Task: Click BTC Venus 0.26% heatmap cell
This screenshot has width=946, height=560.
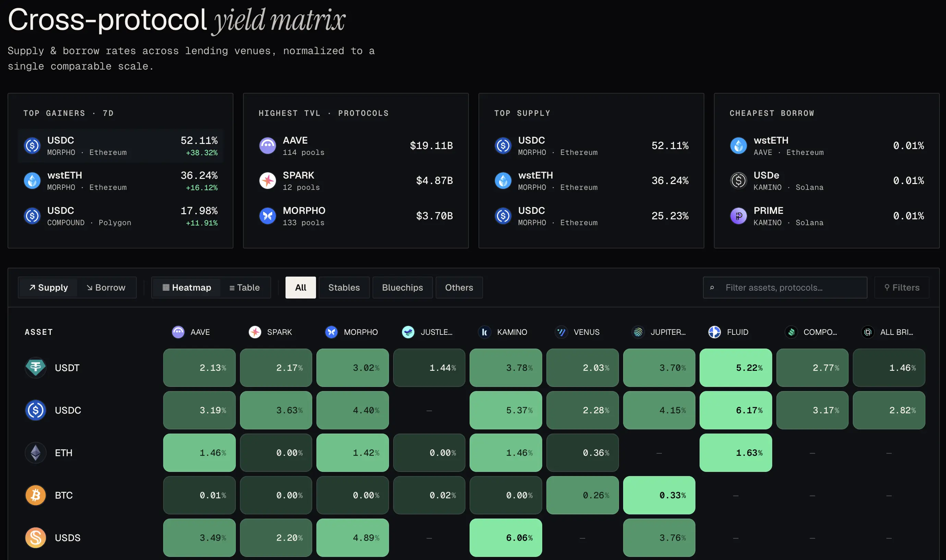Action: [x=583, y=495]
